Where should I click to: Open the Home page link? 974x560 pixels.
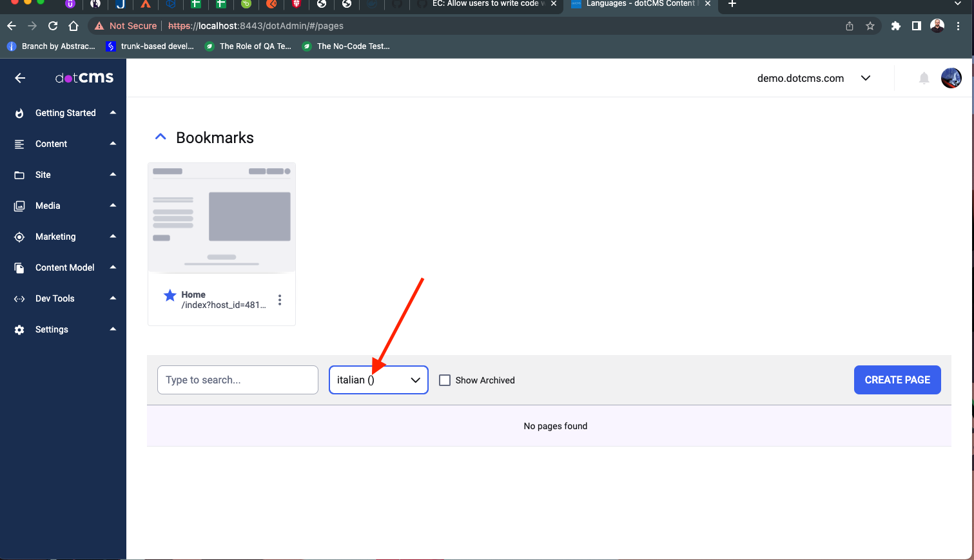(193, 294)
